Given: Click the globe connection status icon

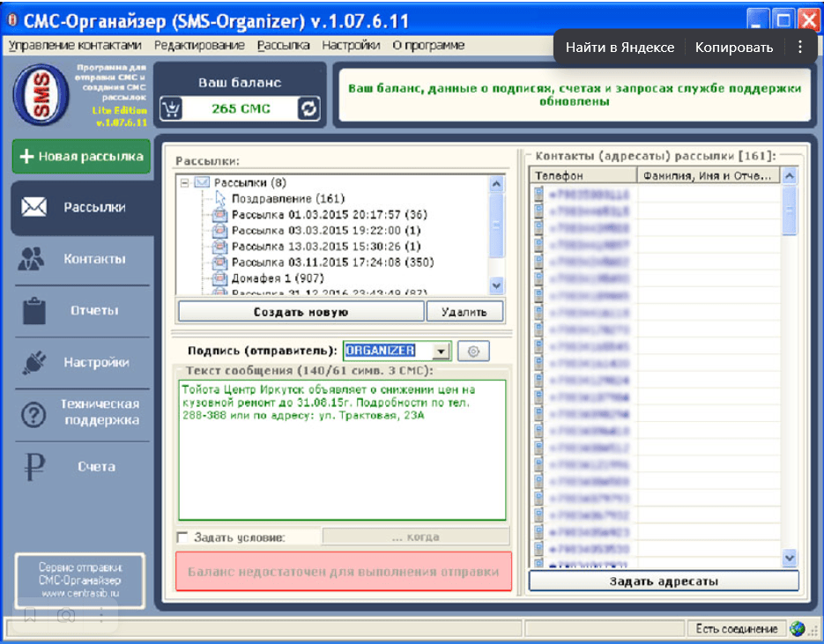Looking at the screenshot, I should tap(798, 628).
